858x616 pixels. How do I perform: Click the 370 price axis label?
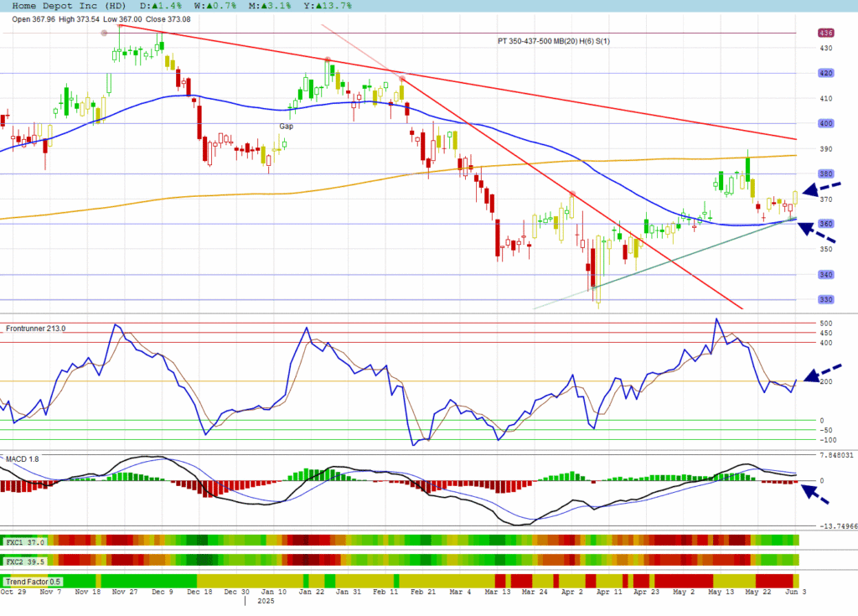(x=825, y=199)
